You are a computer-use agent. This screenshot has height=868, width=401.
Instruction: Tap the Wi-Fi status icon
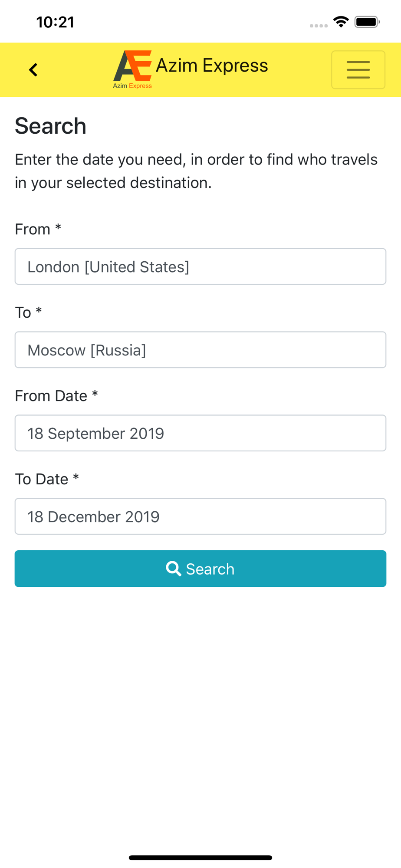pyautogui.click(x=341, y=22)
